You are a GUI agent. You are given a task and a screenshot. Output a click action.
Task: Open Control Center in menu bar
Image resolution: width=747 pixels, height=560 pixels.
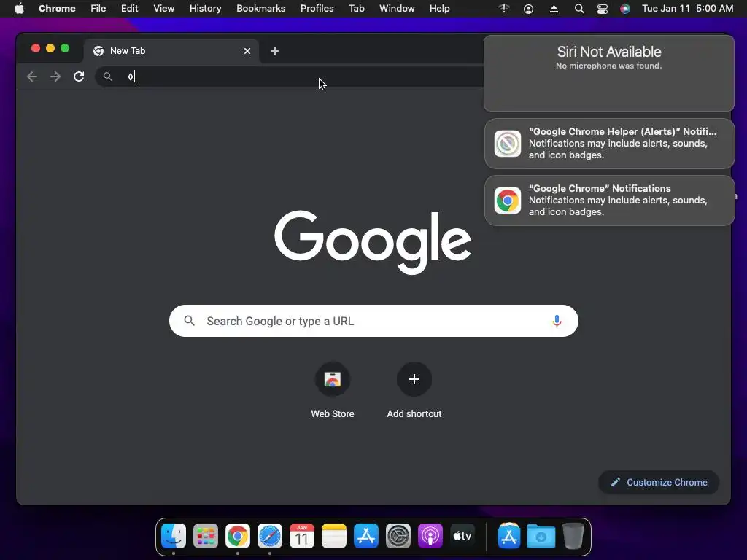click(x=602, y=9)
